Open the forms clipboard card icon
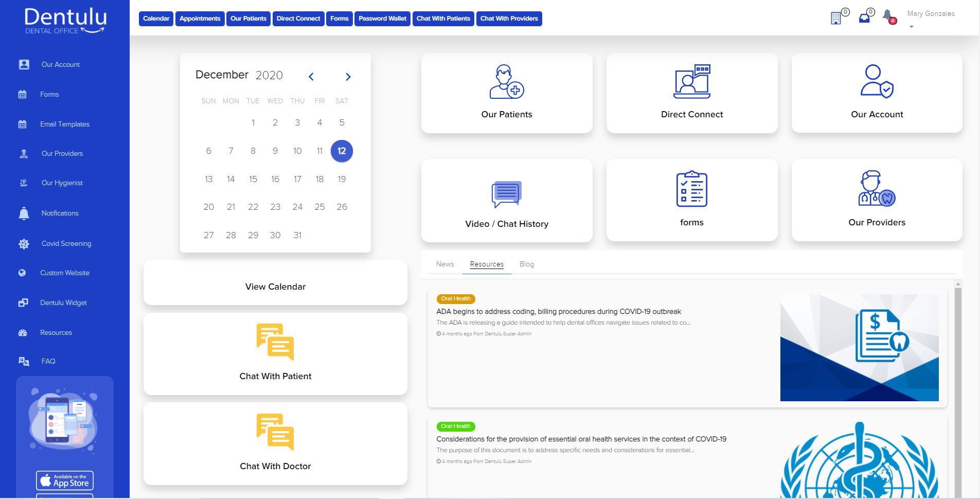Screen dimensions: 980x499 coord(692,189)
